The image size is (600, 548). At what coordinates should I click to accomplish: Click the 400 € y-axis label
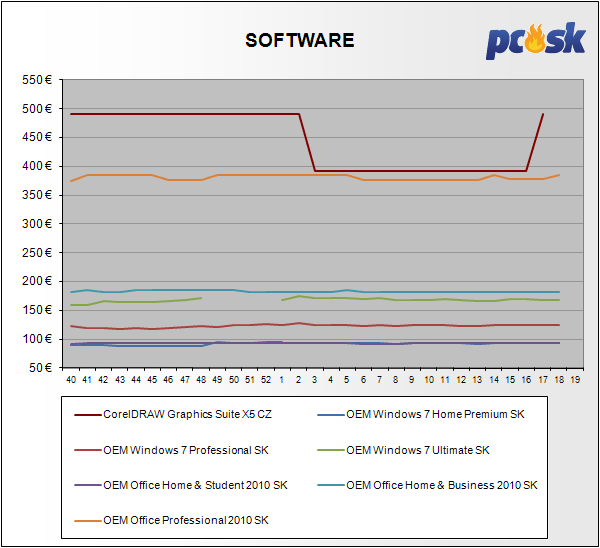[37, 166]
